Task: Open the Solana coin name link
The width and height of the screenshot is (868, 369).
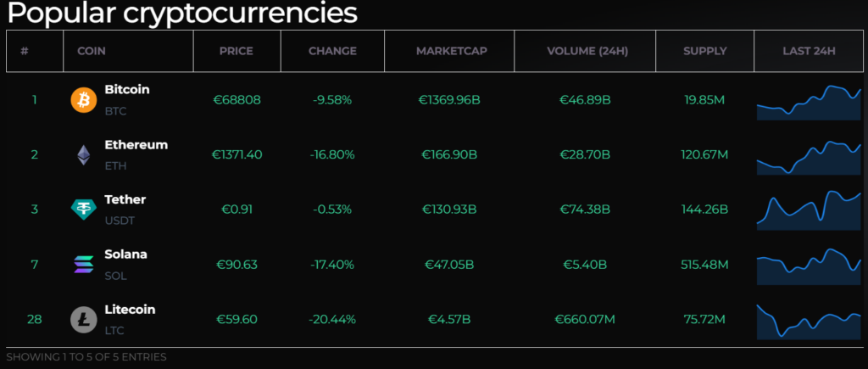Action: (x=125, y=254)
